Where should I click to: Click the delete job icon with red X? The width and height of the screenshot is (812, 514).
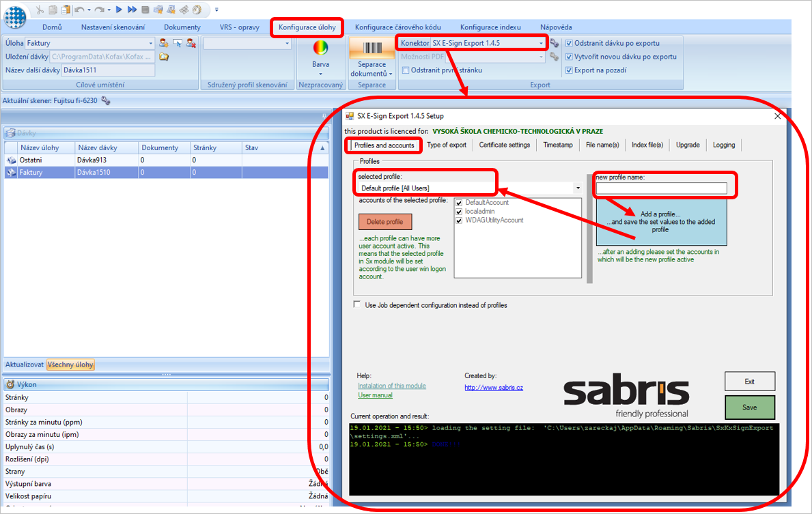(x=191, y=43)
